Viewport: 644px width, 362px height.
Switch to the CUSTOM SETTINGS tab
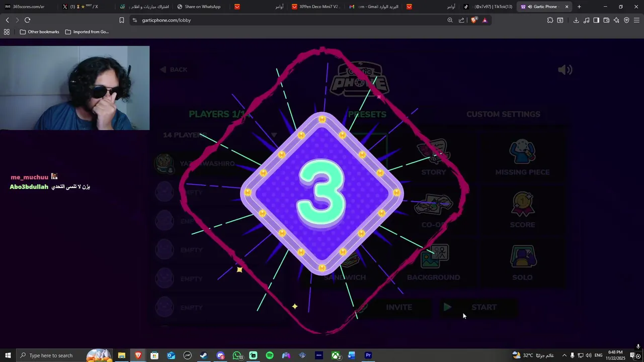tap(503, 114)
